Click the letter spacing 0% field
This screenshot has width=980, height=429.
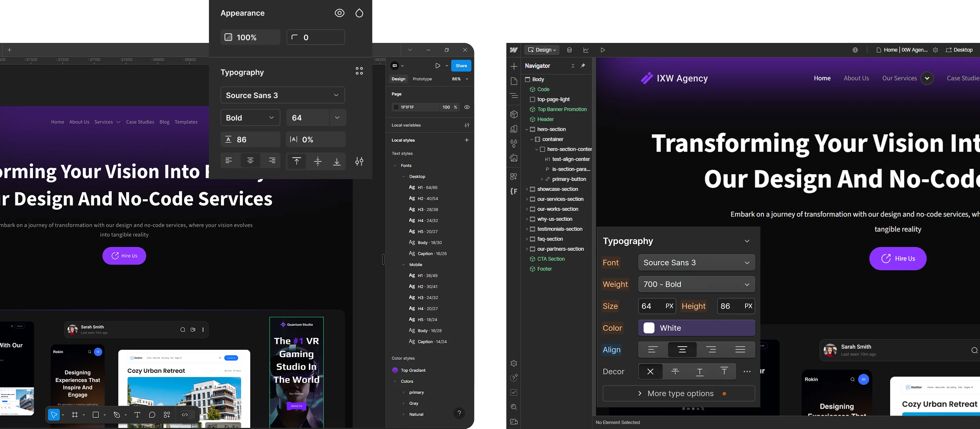coord(315,140)
